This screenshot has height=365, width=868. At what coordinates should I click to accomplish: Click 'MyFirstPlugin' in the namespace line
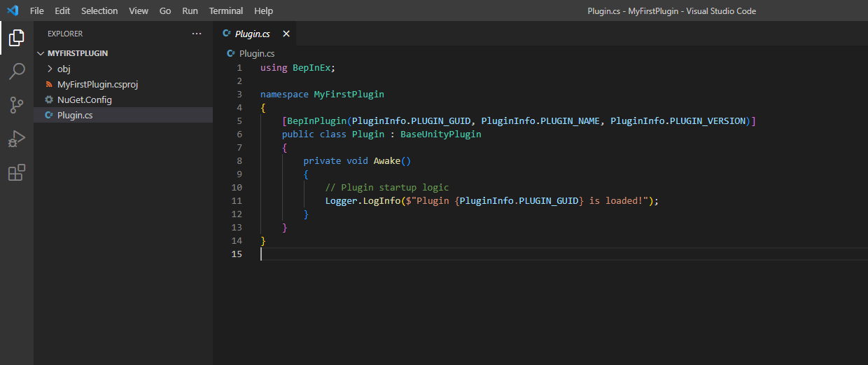[349, 95]
